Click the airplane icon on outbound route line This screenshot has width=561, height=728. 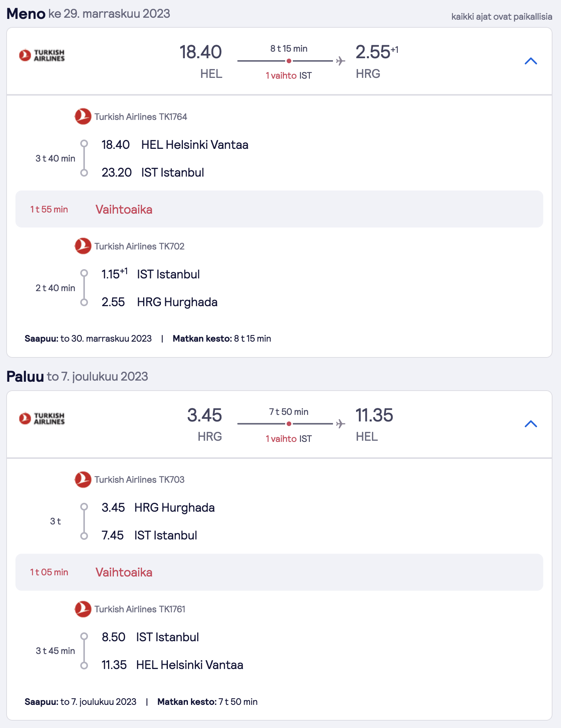point(340,61)
